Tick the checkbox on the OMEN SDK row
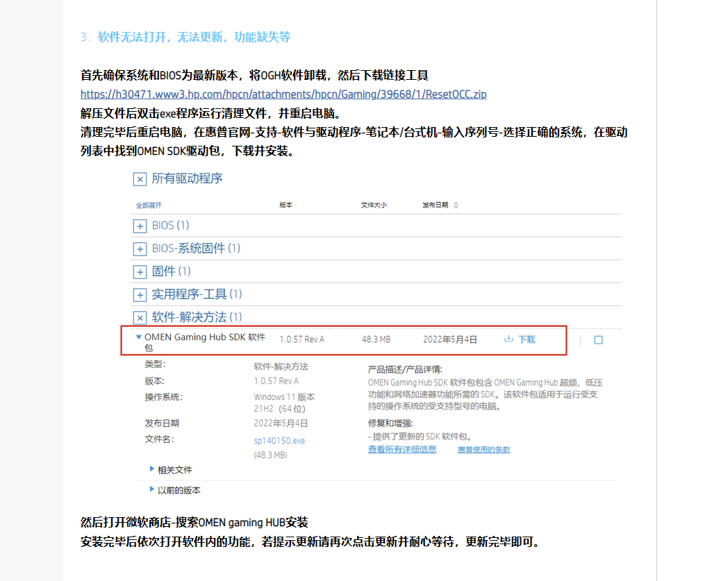728x581 pixels. click(x=598, y=340)
